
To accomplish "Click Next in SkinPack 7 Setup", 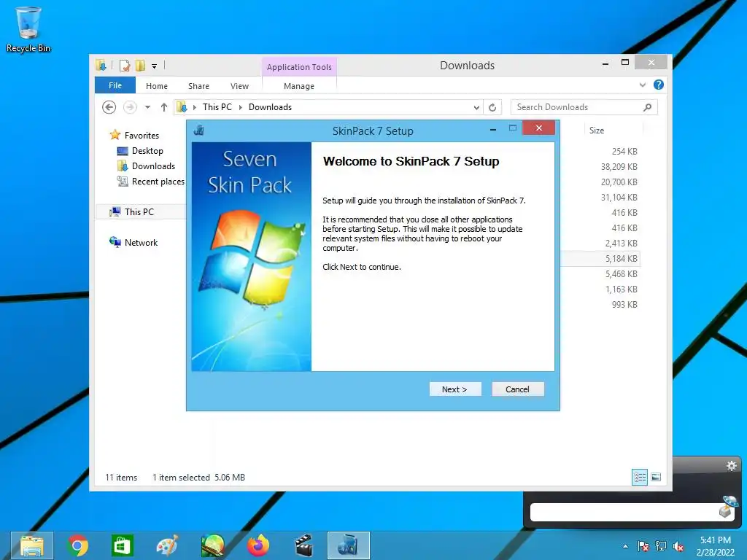I will [x=455, y=389].
